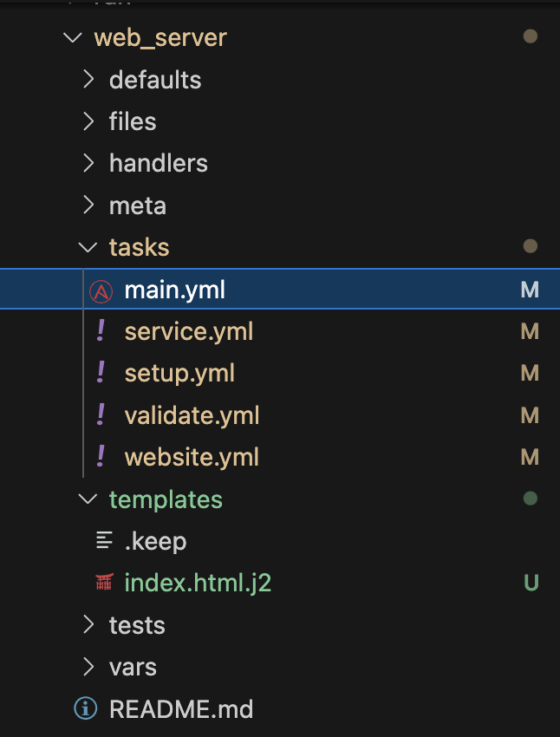The height and width of the screenshot is (737, 560).
Task: Collapse the tasks folder chevron
Action: click(88, 248)
